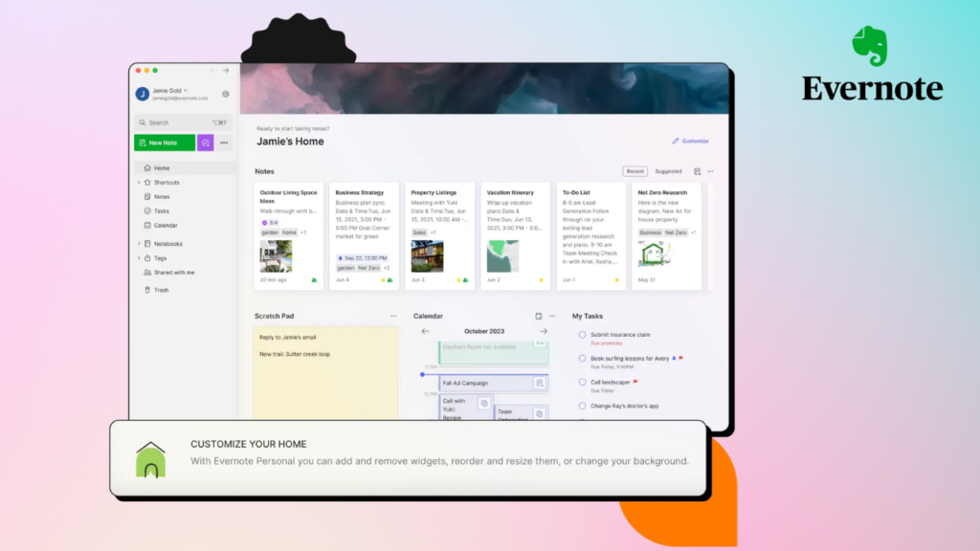Select Shared with me in sidebar
The height and width of the screenshot is (551, 980).
tap(174, 273)
